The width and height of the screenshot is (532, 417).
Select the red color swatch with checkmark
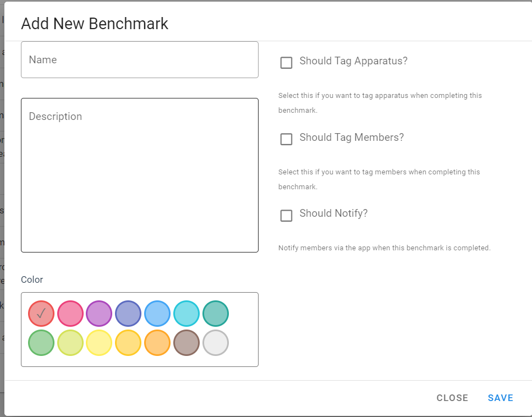pos(41,314)
